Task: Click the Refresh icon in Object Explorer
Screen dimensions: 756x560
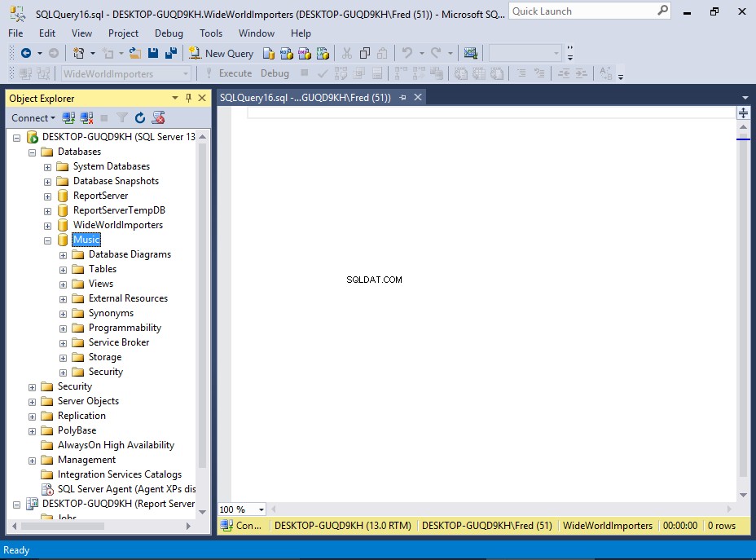Action: pyautogui.click(x=140, y=117)
